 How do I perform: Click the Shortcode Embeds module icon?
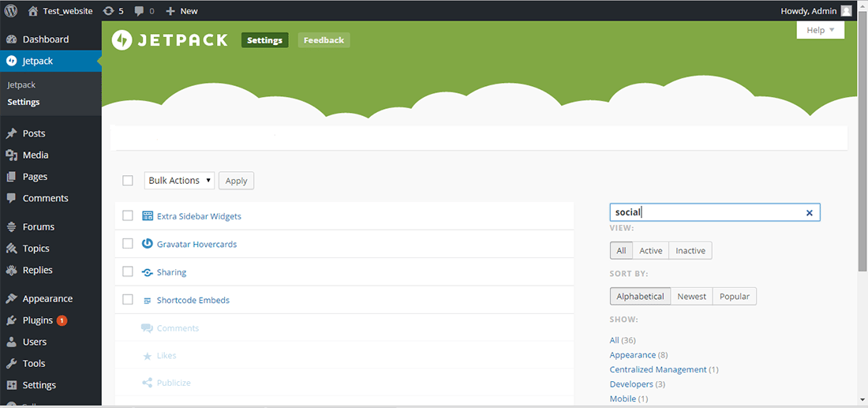pos(148,301)
